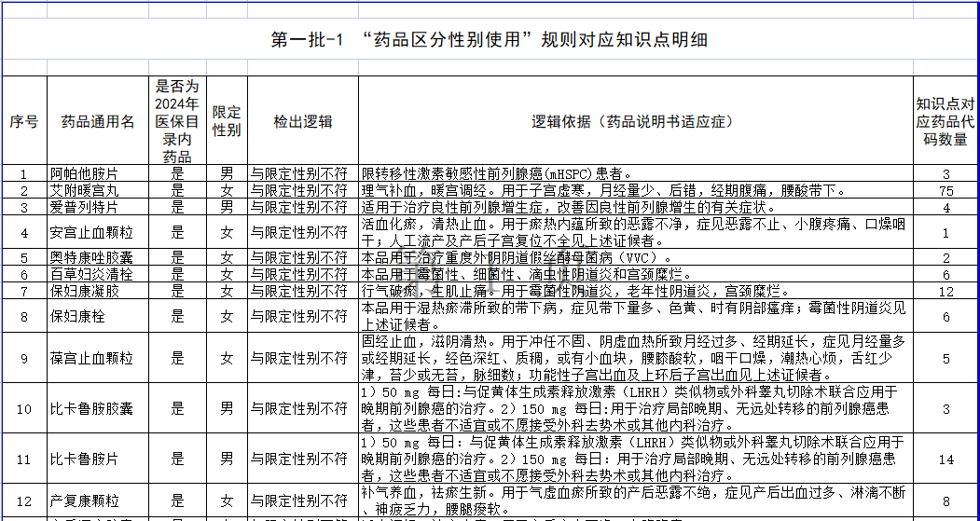Click the '逻辑依据（药品说明书适应症）' header
This screenshot has height=521, width=980.
coord(636,121)
